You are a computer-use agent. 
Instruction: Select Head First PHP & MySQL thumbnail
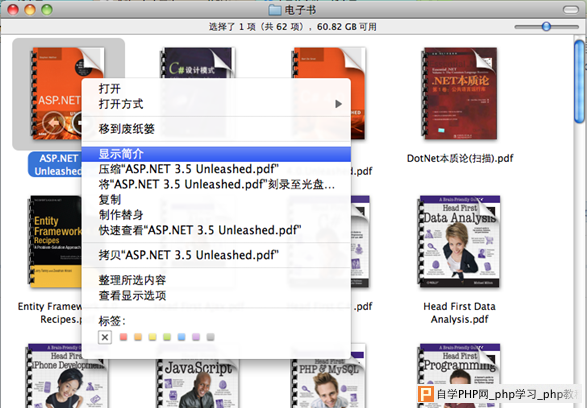[x=328, y=384]
